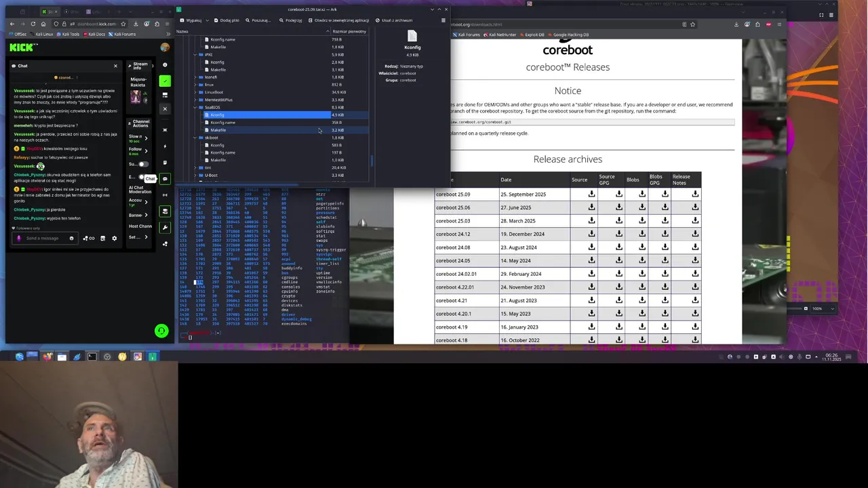Screen dimensions: 868x488
Task: Expand the LinuxBoot folder in Ark
Action: pos(195,92)
